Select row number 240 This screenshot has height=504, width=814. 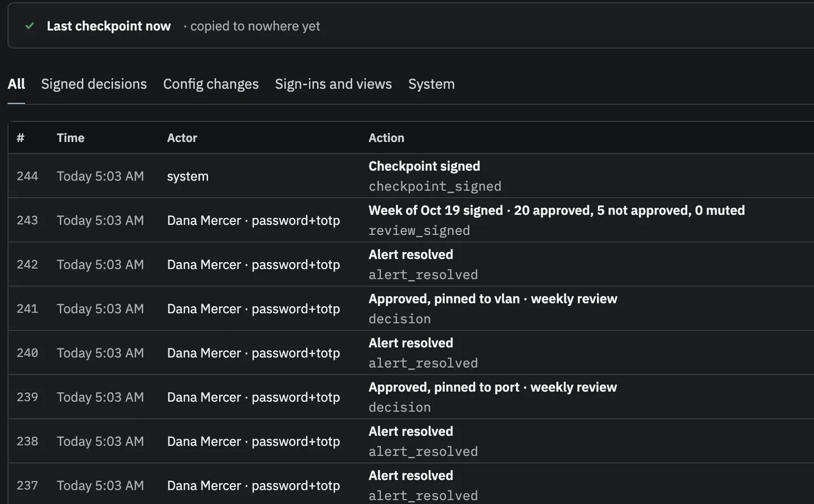pyautogui.click(x=27, y=353)
